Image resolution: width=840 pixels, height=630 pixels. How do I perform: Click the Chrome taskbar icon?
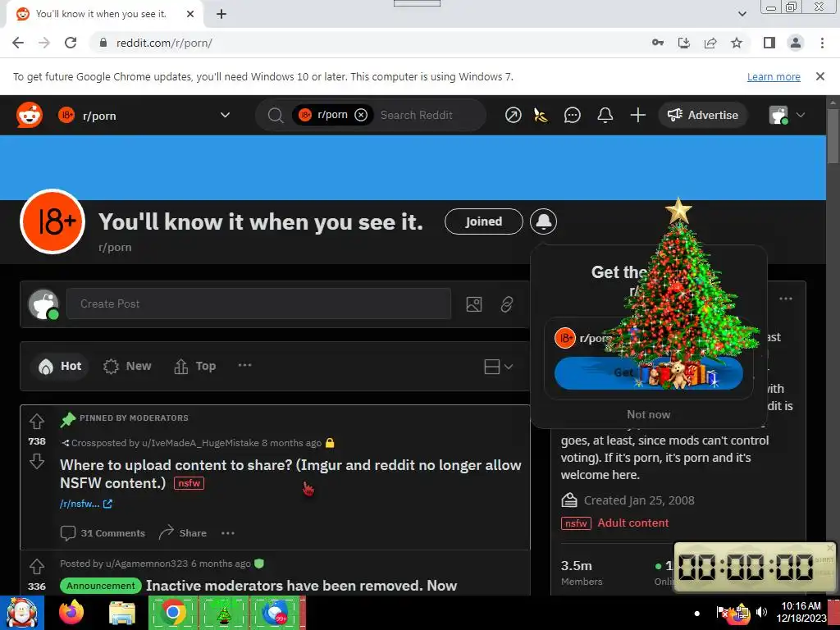click(172, 612)
